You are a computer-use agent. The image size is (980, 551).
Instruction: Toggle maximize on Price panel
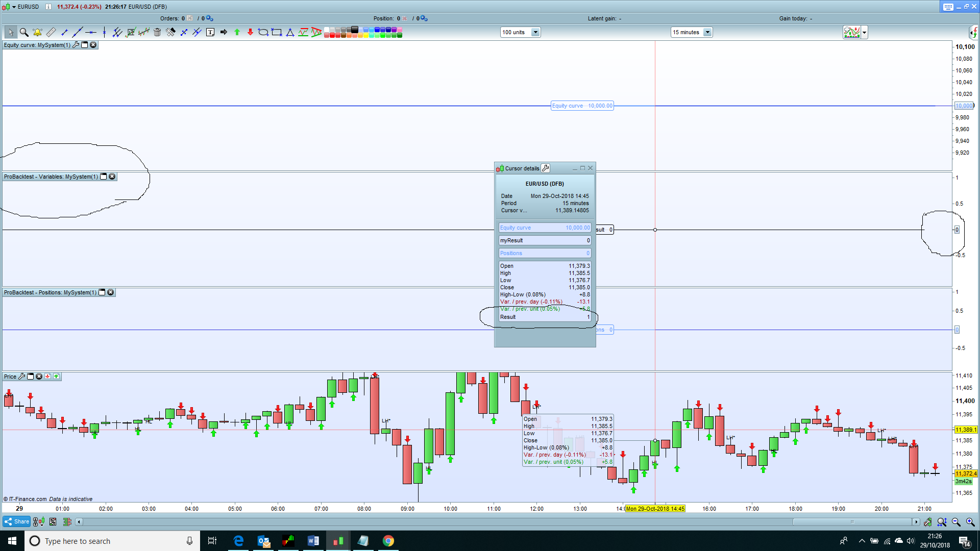pos(31,377)
